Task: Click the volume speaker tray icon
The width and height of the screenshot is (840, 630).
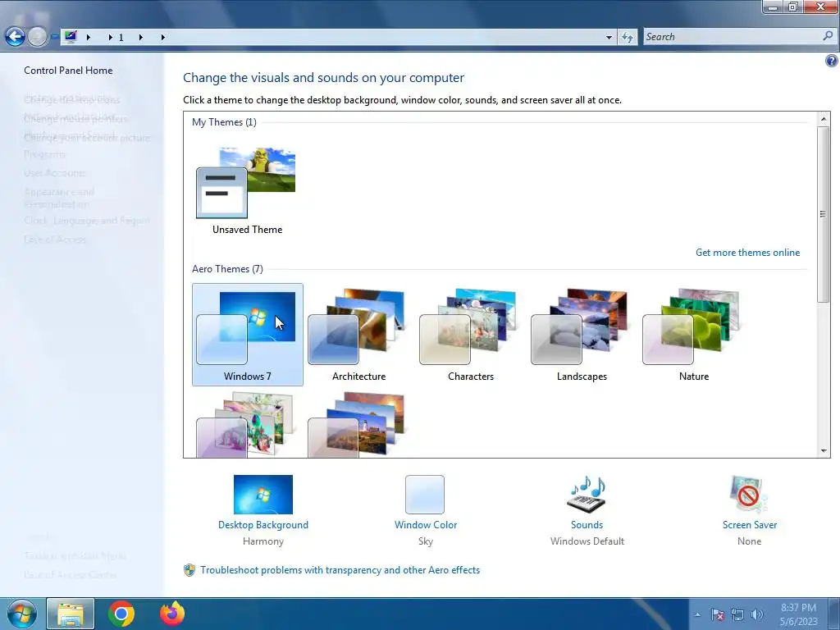Action: tap(756, 614)
